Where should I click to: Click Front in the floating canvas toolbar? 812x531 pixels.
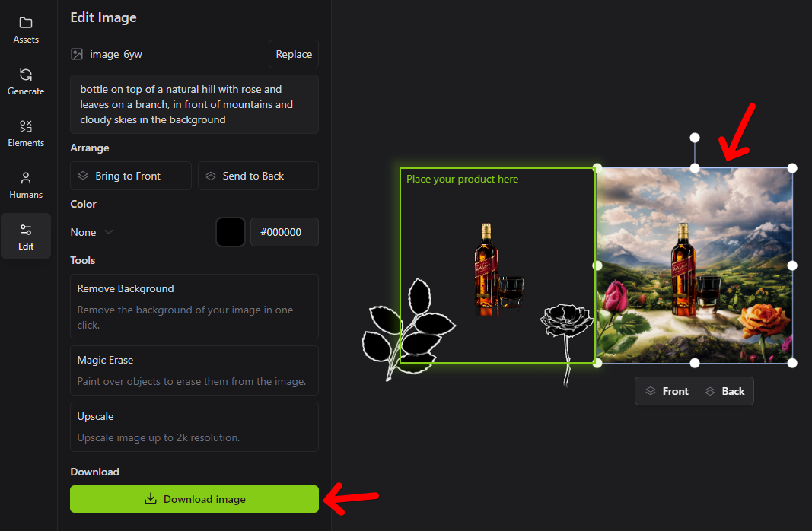point(667,391)
